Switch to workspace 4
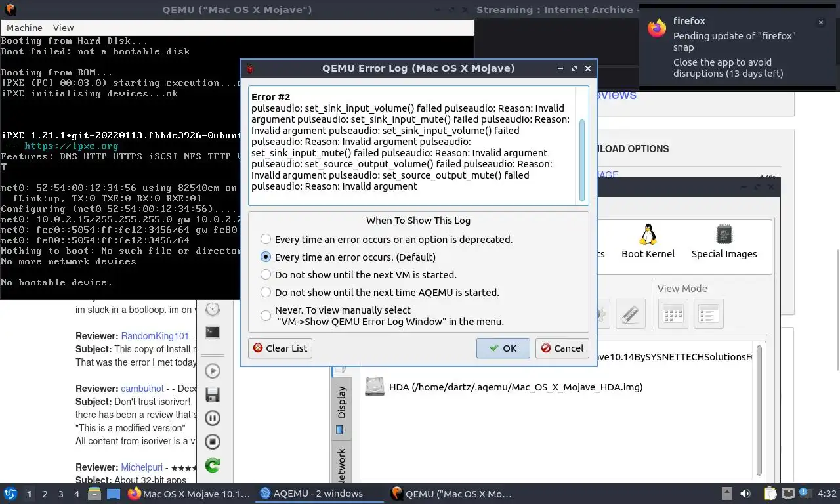 pyautogui.click(x=76, y=493)
